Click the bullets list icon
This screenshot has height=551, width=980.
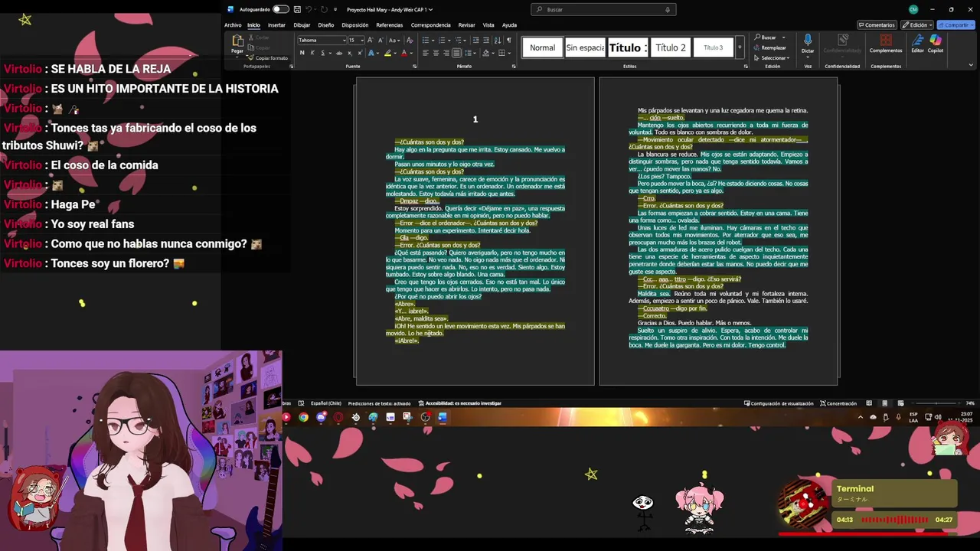(x=426, y=40)
